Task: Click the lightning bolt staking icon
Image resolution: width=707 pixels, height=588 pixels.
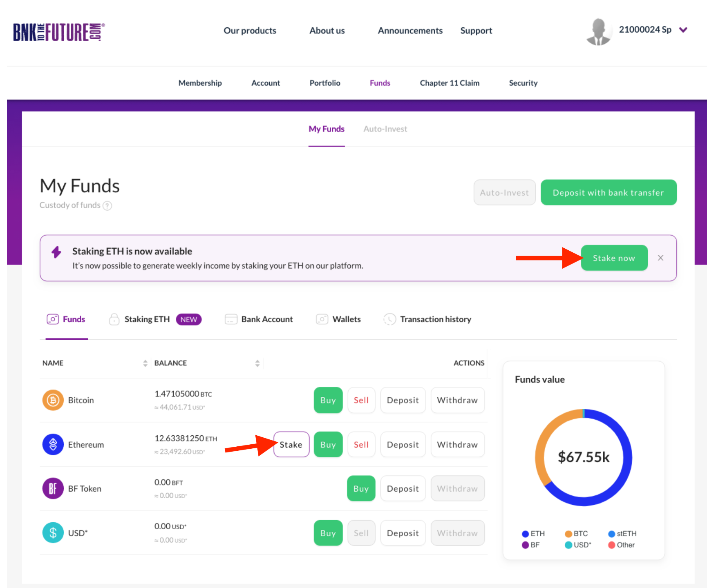Action: point(56,252)
